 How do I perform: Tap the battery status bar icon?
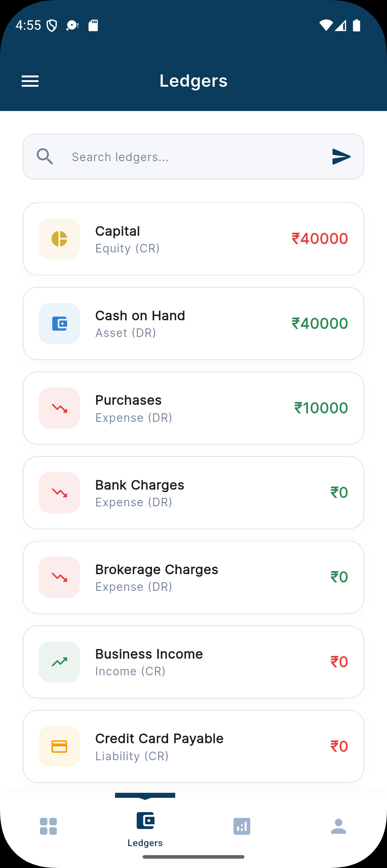(x=357, y=25)
